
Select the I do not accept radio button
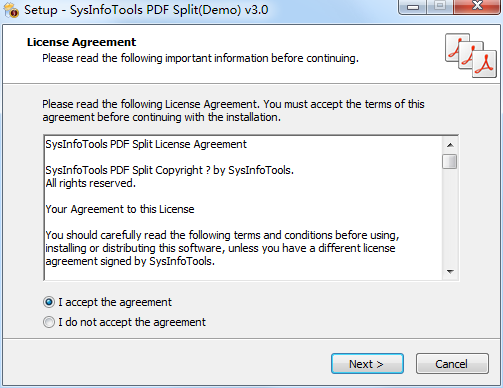pos(49,322)
